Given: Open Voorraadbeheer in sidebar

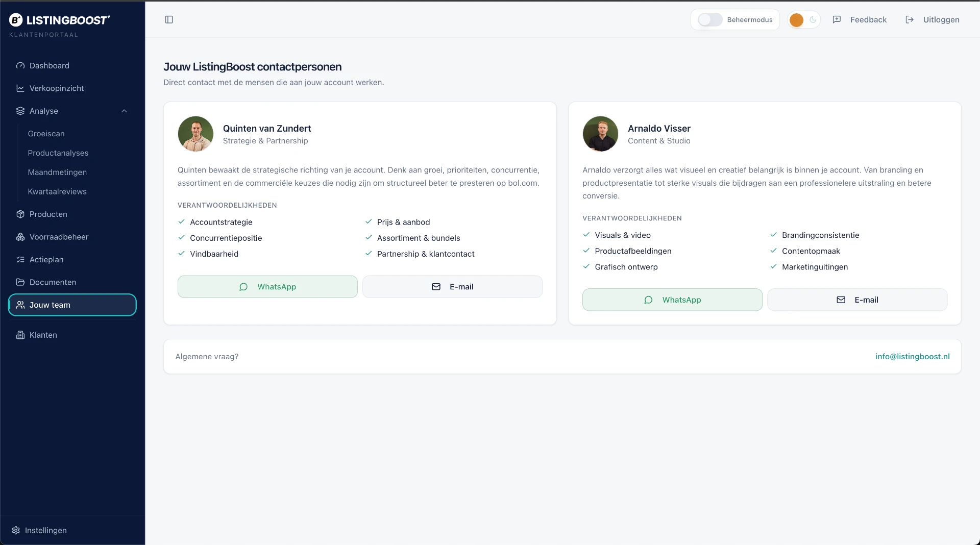Looking at the screenshot, I should point(72,237).
